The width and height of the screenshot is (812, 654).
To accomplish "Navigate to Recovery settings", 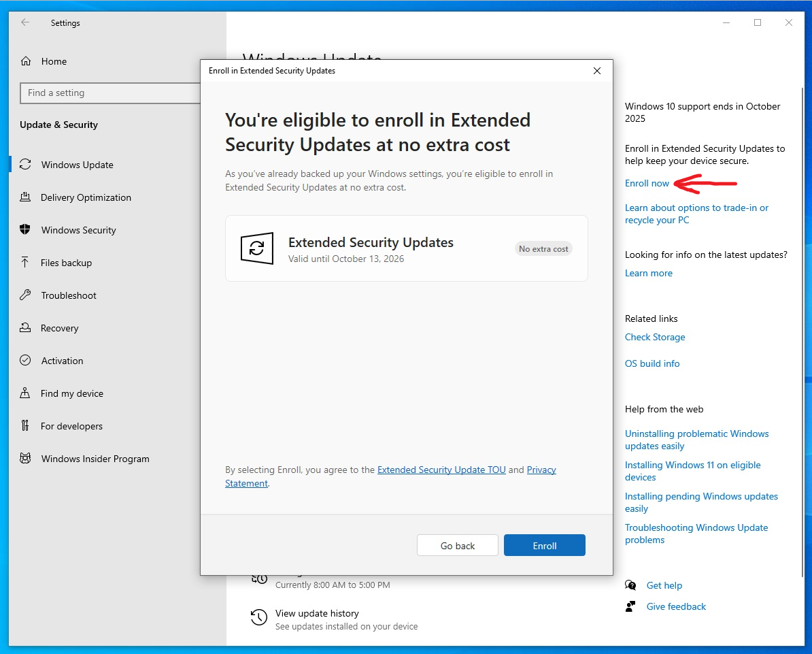I will (60, 328).
